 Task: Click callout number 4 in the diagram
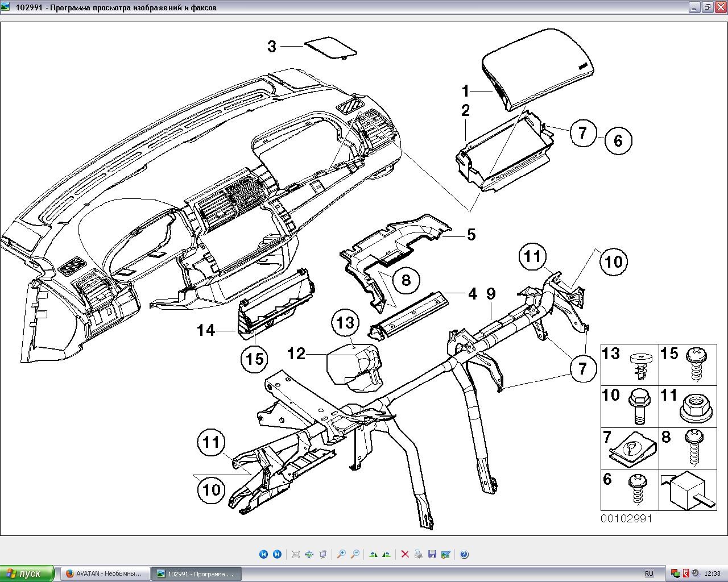click(x=473, y=294)
